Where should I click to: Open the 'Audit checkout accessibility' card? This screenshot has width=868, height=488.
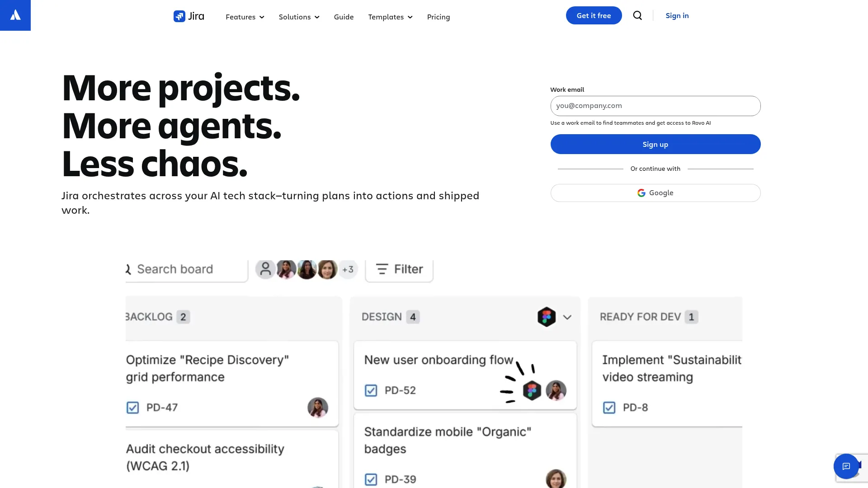(x=232, y=459)
